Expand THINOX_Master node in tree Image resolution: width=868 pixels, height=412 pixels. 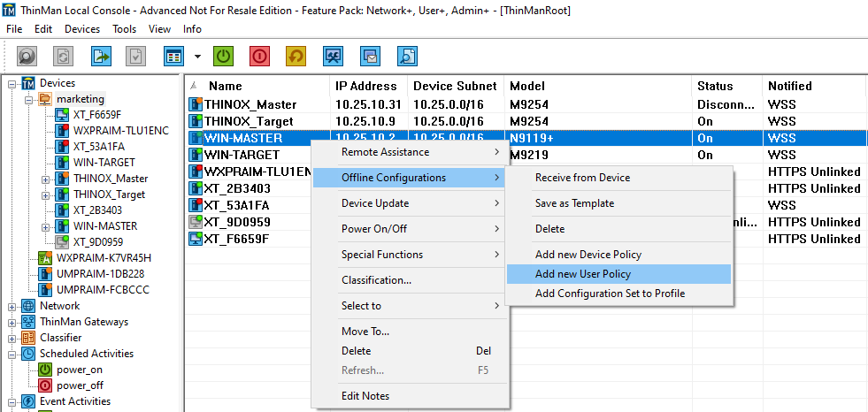(45, 179)
